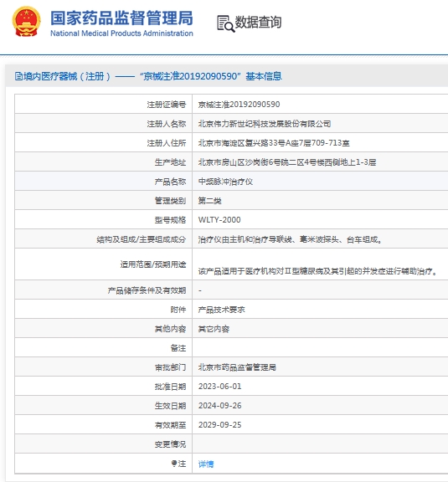
Task: Click the 生产地址 row label
Action: point(171,162)
